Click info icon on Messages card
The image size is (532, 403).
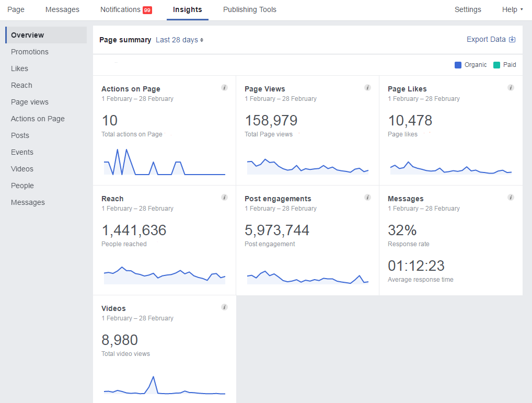click(511, 198)
